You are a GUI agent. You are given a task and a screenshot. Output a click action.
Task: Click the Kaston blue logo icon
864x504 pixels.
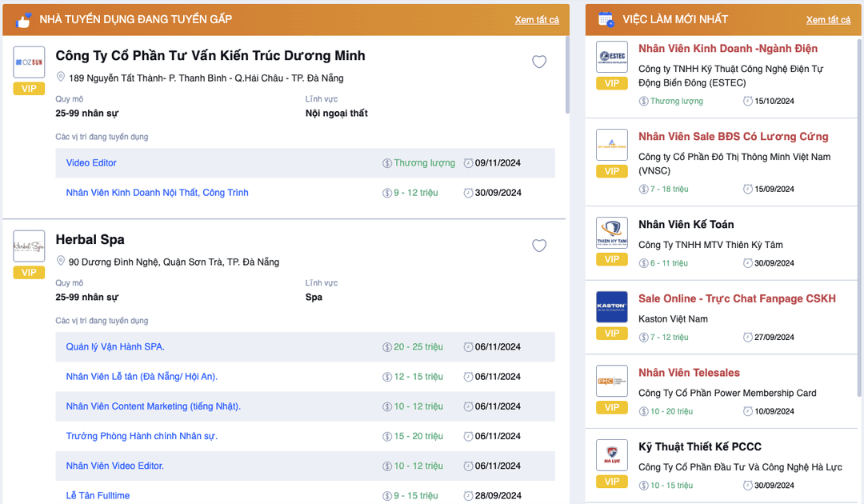(x=612, y=306)
